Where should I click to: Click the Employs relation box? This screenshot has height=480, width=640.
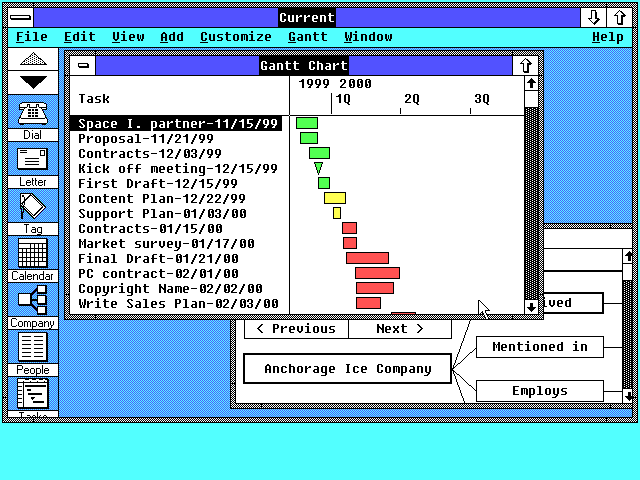(540, 391)
